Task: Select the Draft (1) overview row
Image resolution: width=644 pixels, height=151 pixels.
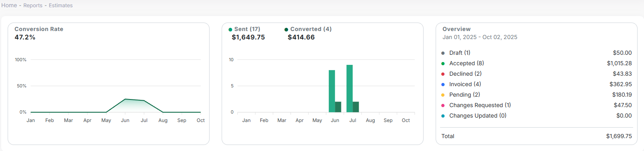Action: (x=536, y=53)
